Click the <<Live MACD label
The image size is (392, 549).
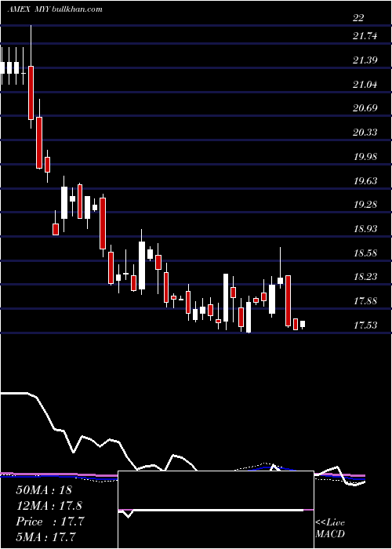[x=330, y=528]
